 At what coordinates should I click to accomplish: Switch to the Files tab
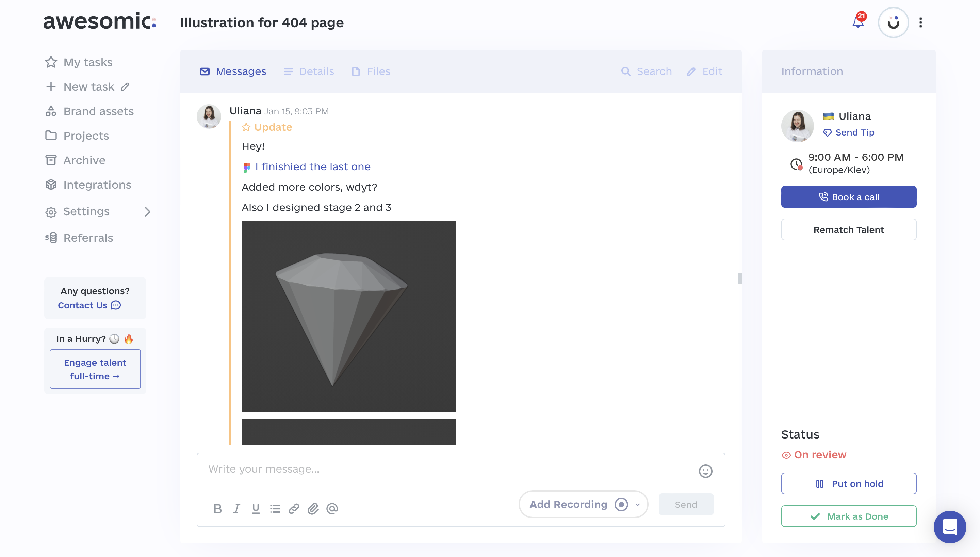tap(378, 71)
